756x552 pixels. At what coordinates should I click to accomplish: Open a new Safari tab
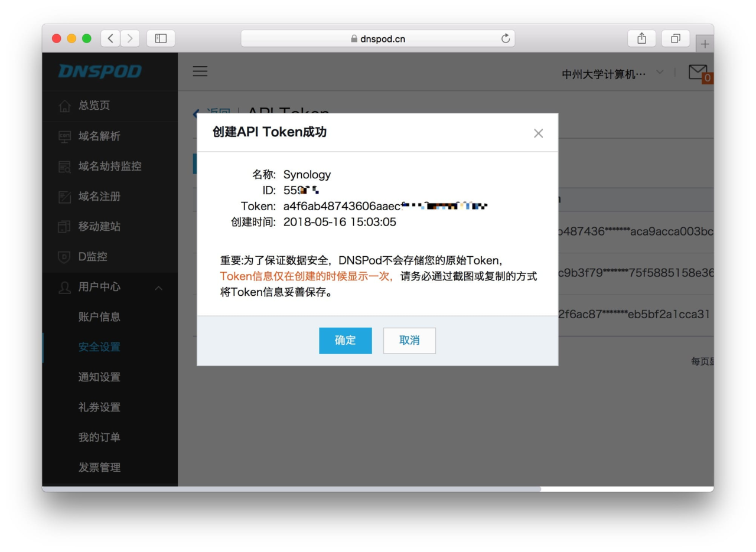pyautogui.click(x=705, y=44)
